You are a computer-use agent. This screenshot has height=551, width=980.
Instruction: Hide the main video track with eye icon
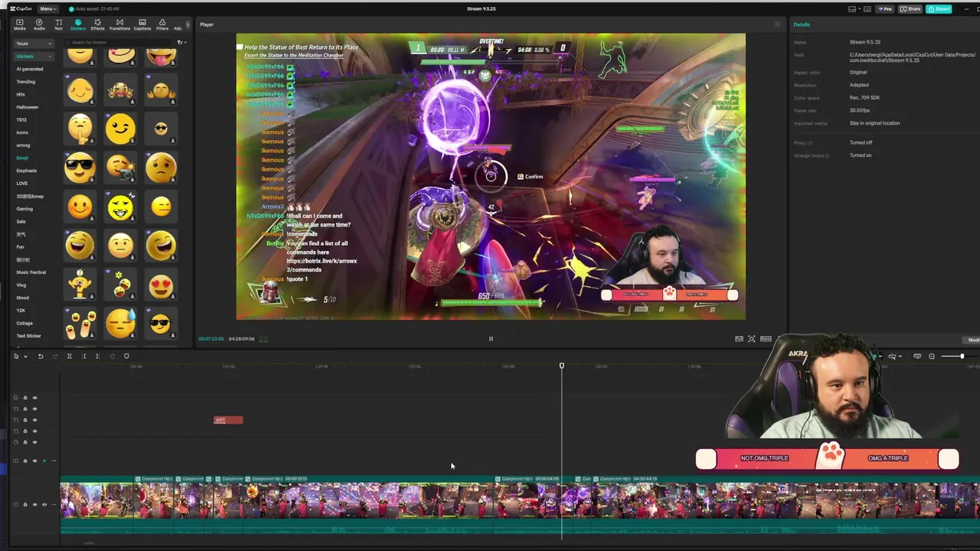(34, 504)
